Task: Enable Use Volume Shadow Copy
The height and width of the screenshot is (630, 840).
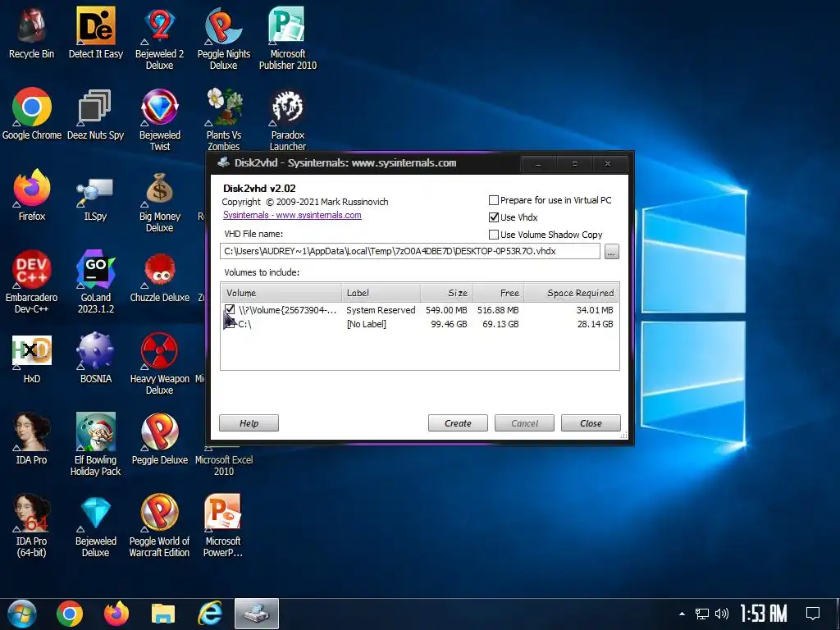Action: click(x=494, y=235)
